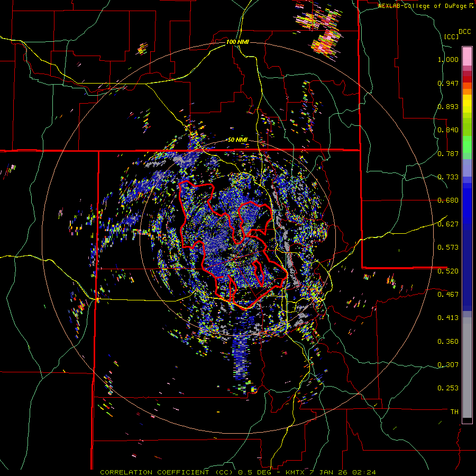Viewport: 476px width, 476px height.
Task: Click the 0.733 scale value
Action: (x=448, y=177)
